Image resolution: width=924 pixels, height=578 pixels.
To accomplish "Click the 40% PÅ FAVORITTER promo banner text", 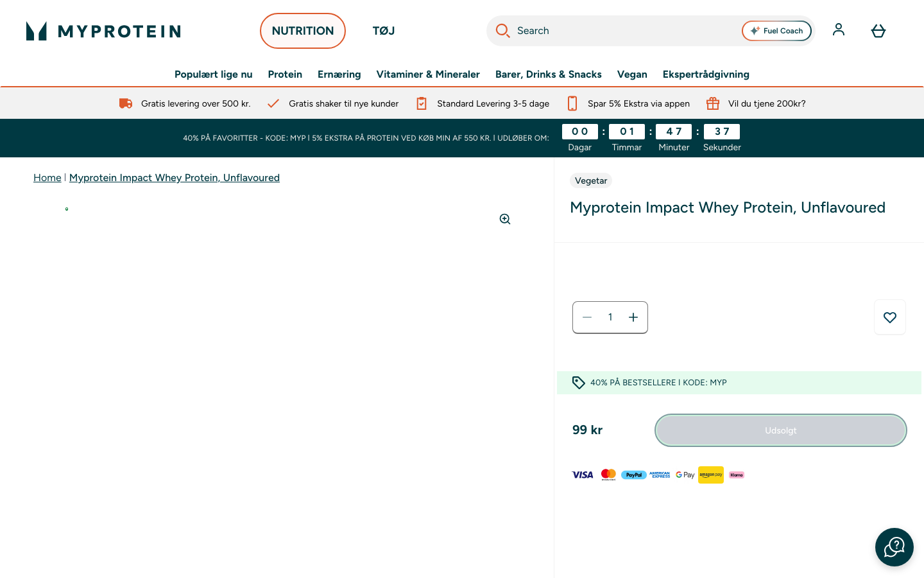I will tap(366, 138).
